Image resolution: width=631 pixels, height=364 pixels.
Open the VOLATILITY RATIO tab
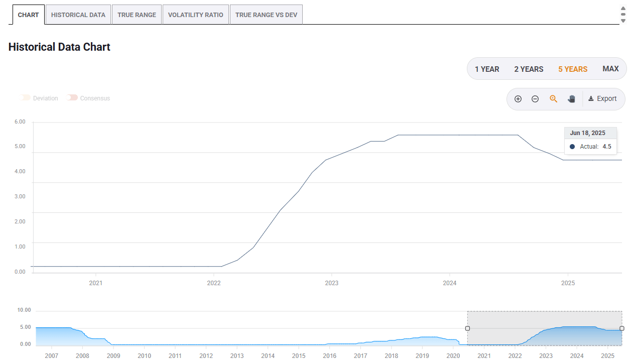click(195, 15)
